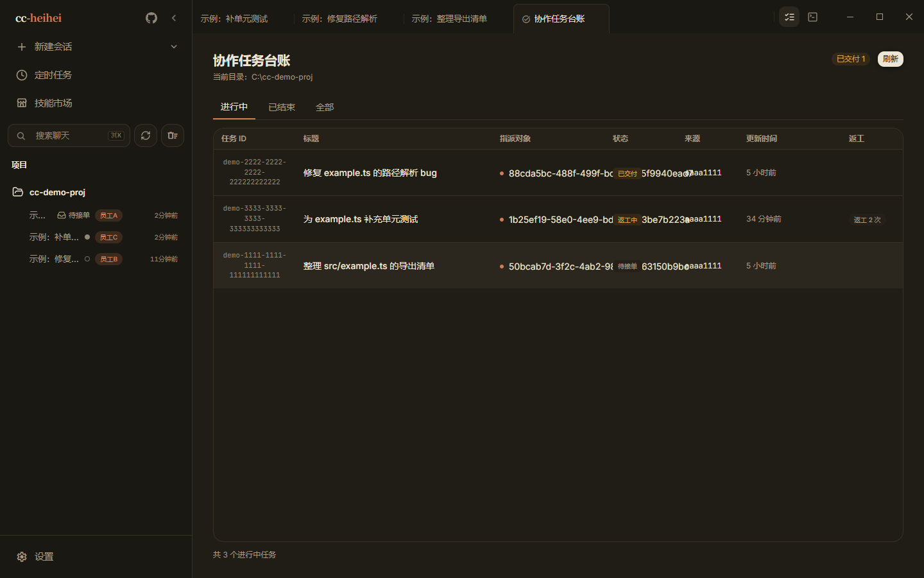The width and height of the screenshot is (924, 578).
Task: Click the 返工中 status badge
Action: (x=628, y=220)
